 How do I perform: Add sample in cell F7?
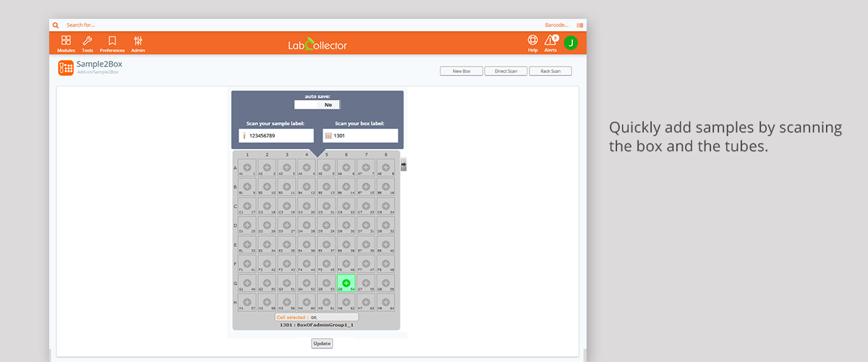366,264
